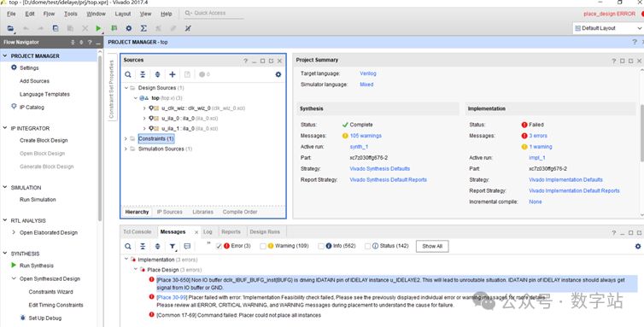Click the Show All button
This screenshot has width=644, height=327.
(x=432, y=246)
